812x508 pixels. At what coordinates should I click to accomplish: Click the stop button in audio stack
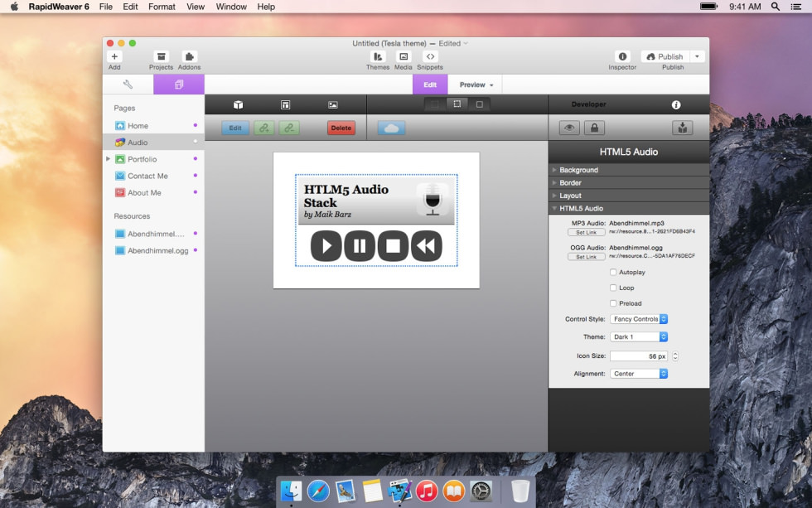pos(393,246)
